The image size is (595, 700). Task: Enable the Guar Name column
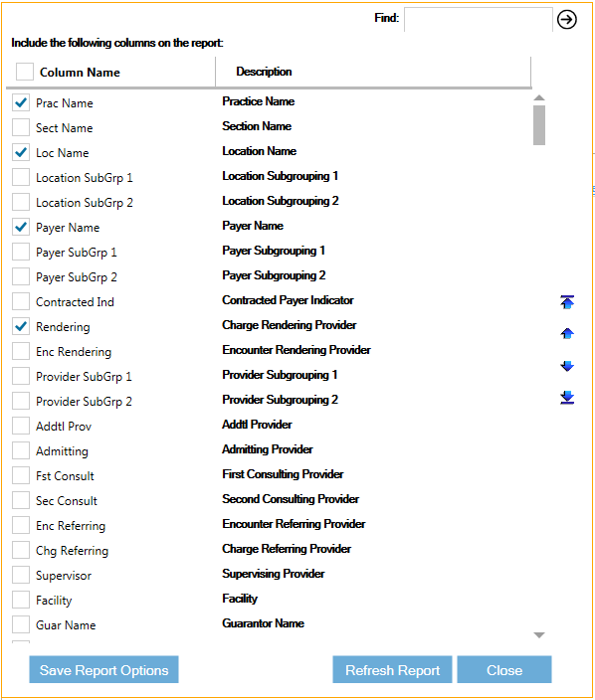(x=21, y=624)
